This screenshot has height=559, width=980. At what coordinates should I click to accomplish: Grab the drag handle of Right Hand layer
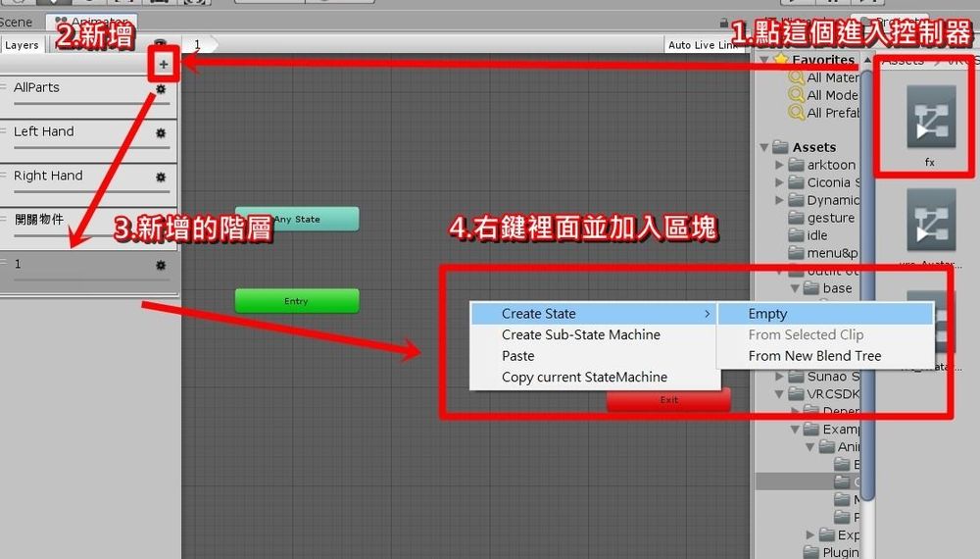click(x=3, y=176)
